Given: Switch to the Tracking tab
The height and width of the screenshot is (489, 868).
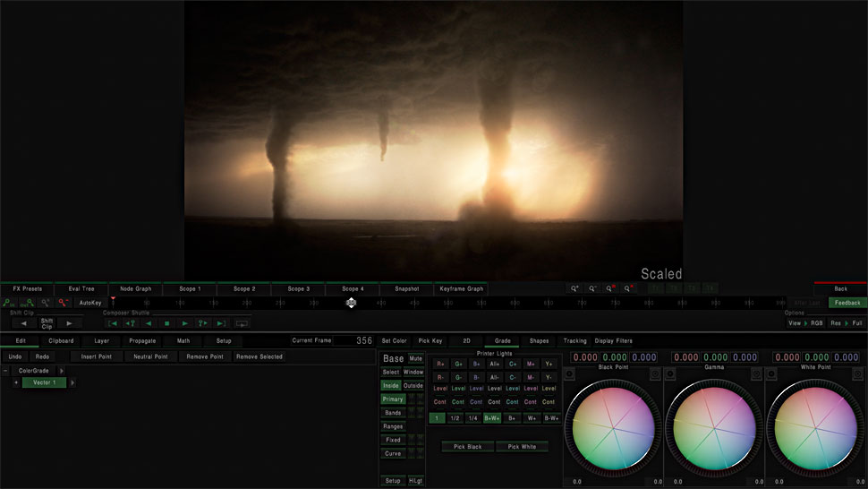Looking at the screenshot, I should (x=574, y=340).
